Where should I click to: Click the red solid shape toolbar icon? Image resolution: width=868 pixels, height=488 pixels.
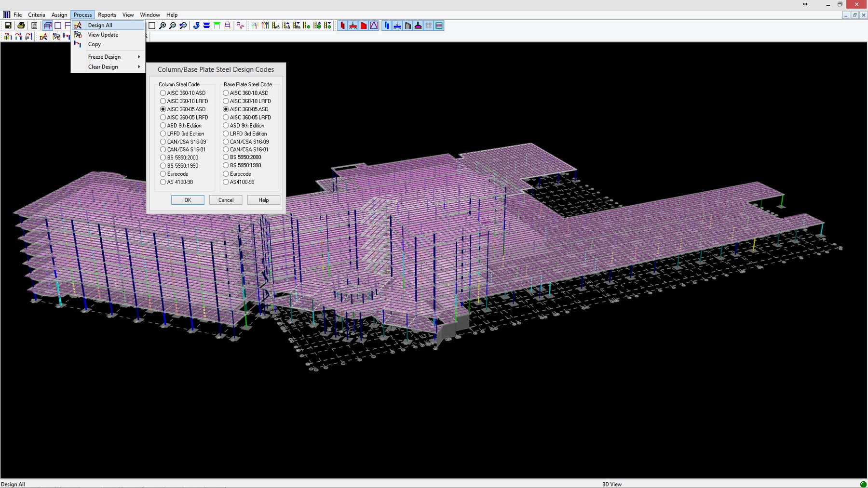364,26
